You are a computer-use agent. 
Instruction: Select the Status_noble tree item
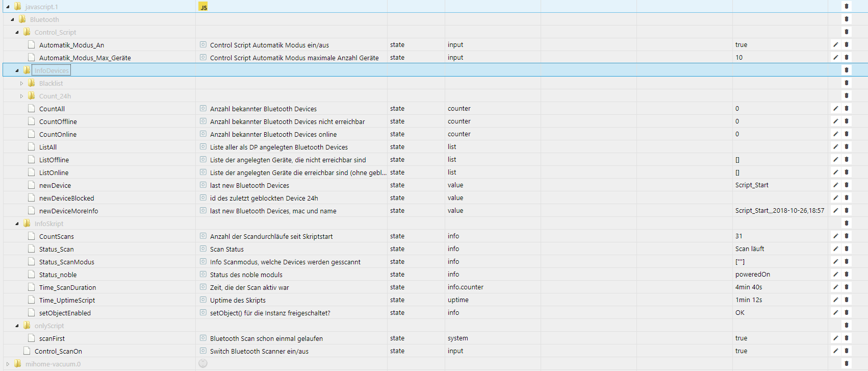click(x=58, y=275)
